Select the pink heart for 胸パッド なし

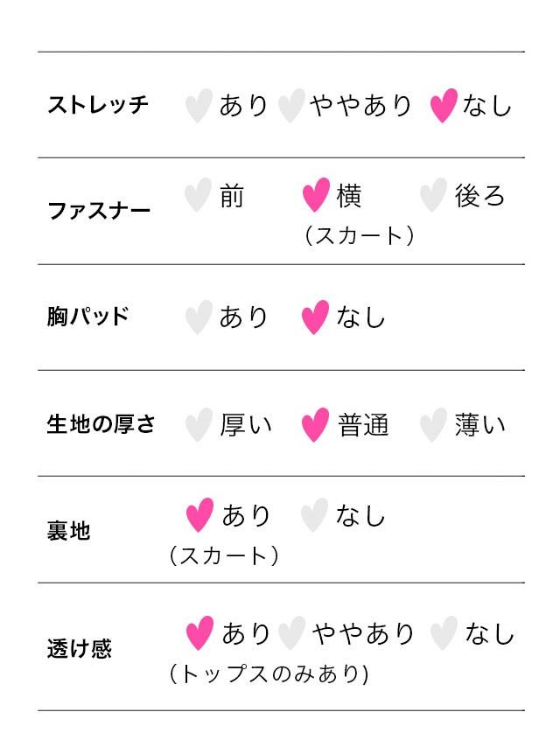pos(315,318)
